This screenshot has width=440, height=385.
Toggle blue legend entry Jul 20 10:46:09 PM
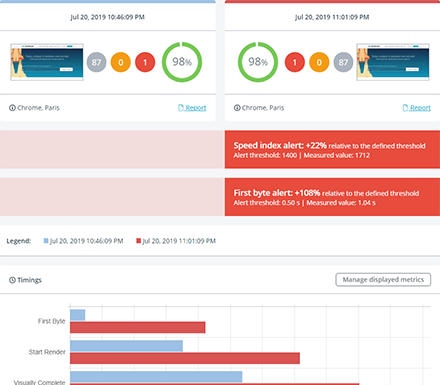pyautogui.click(x=83, y=241)
